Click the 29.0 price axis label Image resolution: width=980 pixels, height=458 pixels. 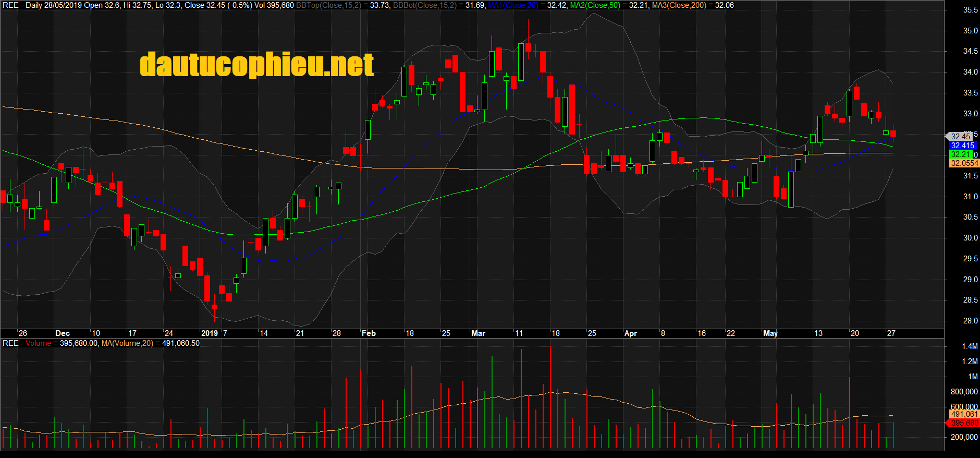click(970, 280)
